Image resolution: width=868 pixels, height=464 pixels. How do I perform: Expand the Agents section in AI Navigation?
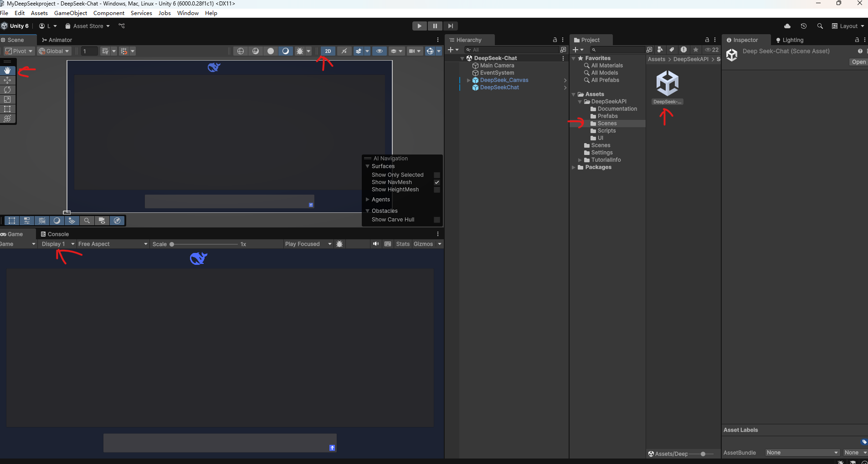coord(368,200)
